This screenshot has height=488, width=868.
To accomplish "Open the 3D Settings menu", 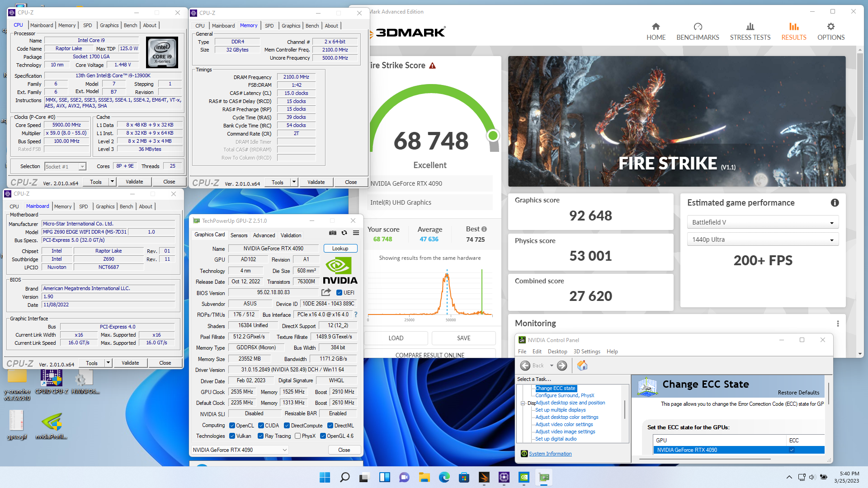I will [x=587, y=352].
